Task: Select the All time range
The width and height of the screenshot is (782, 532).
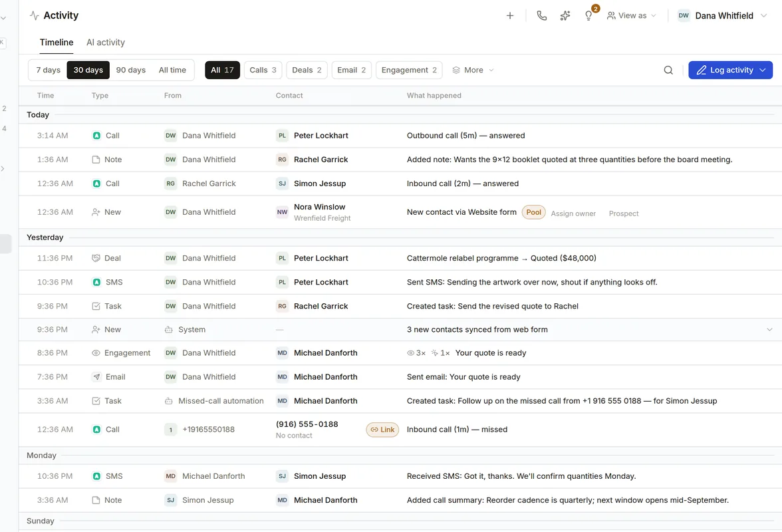Action: [172, 70]
